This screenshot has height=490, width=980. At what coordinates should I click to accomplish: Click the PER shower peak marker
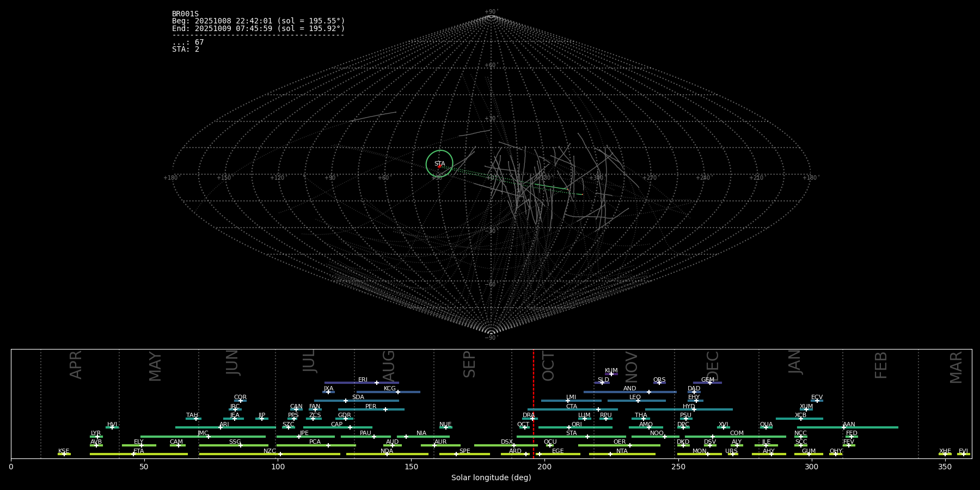pos(385,409)
